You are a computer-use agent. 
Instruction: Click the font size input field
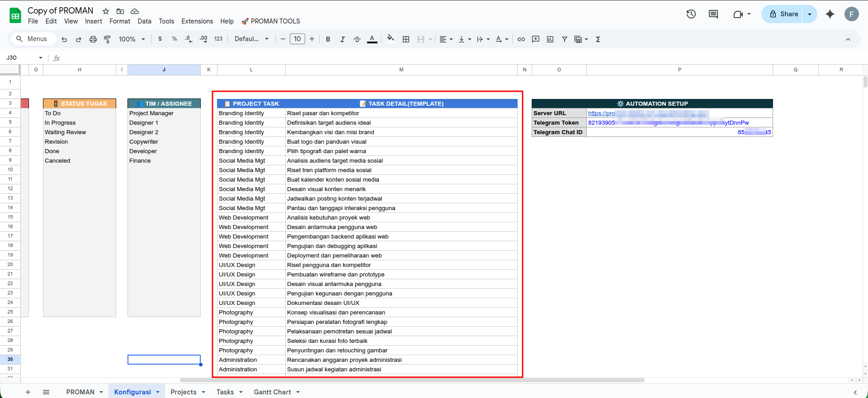297,39
